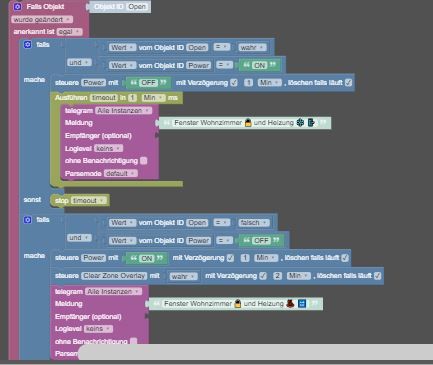Open Loglevel keins dropdown in second telegram block

click(x=98, y=329)
